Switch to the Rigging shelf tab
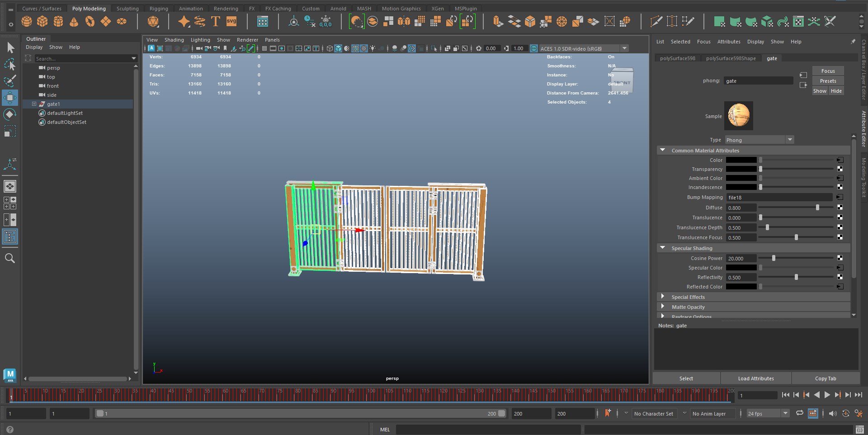868x435 pixels. (159, 9)
